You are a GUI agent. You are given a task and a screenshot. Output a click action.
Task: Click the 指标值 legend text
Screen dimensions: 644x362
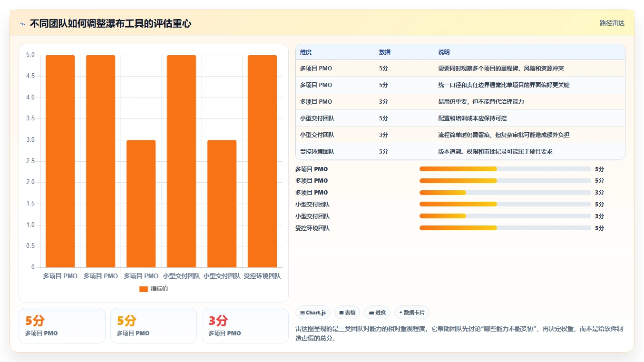point(159,289)
